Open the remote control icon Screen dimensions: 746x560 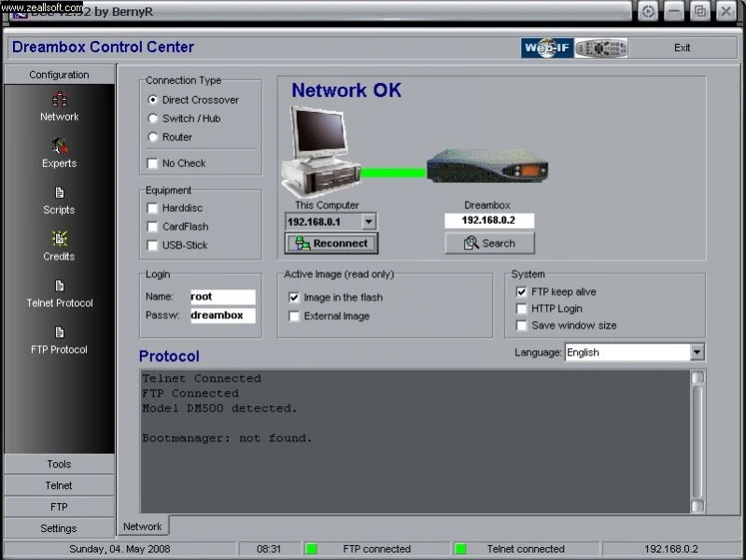pos(601,48)
